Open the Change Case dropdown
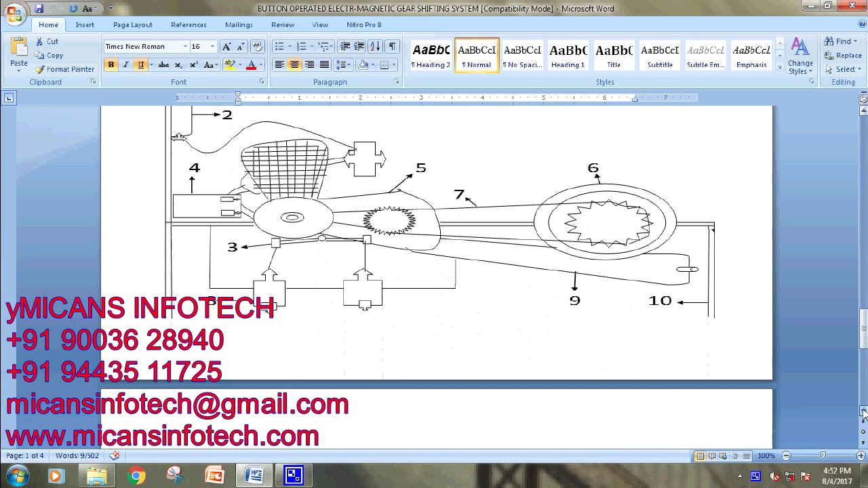Screen dimensions: 868x488 pos(211,65)
